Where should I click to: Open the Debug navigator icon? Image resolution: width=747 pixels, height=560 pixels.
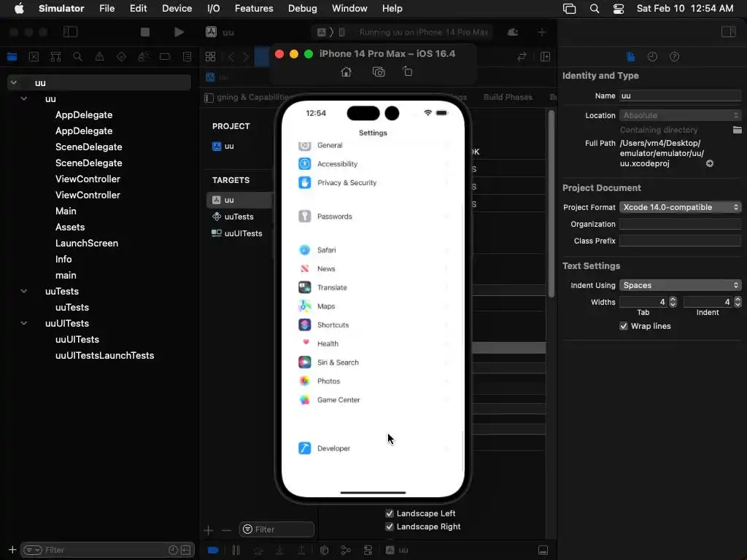(x=143, y=57)
